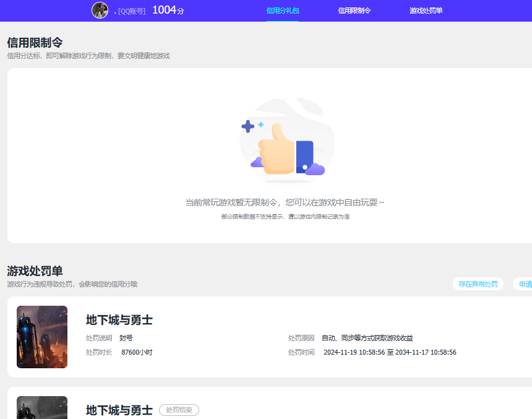Open grayscale 地下城与勇士 thumbnail with 处罚结束
532x419 pixels.
point(42,407)
